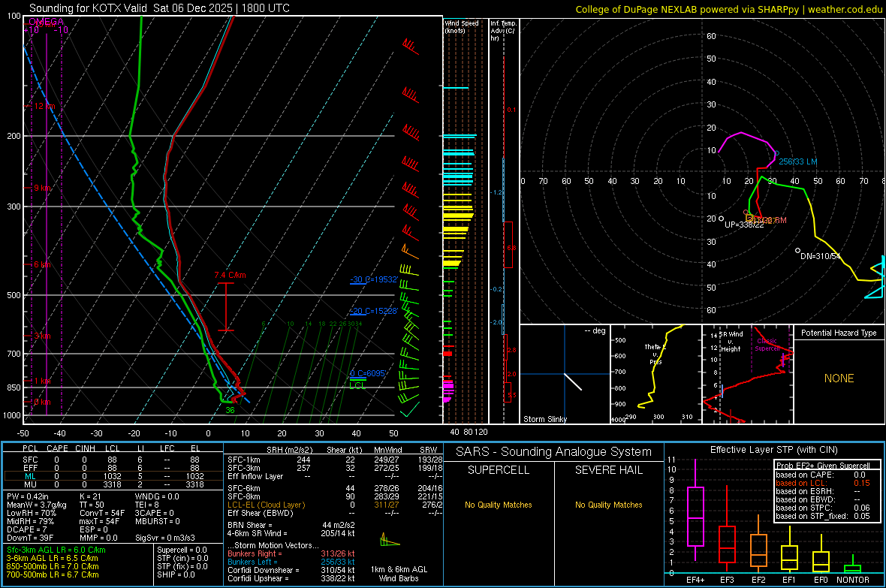Image resolution: width=886 pixels, height=588 pixels.
Task: Click the 'Prob EF2+ Given Supercell' heading
Action: click(823, 466)
